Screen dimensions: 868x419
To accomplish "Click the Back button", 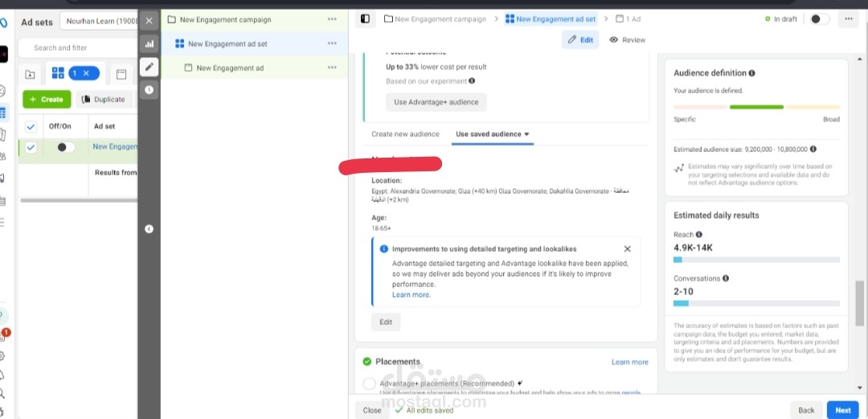I will pyautogui.click(x=806, y=410).
